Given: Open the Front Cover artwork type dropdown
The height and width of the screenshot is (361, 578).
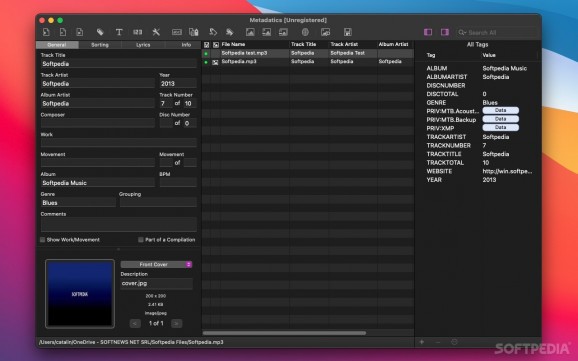Looking at the screenshot, I should (156, 264).
